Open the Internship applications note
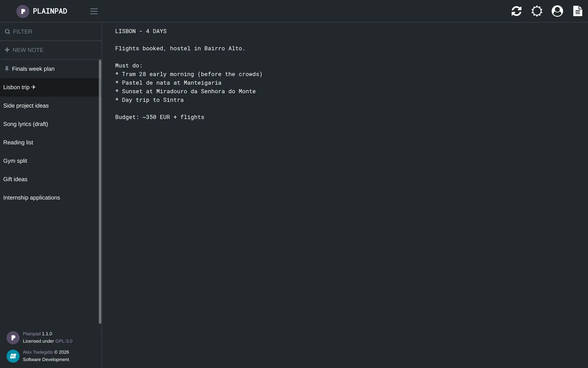Viewport: 588px width, 368px height. (49, 198)
